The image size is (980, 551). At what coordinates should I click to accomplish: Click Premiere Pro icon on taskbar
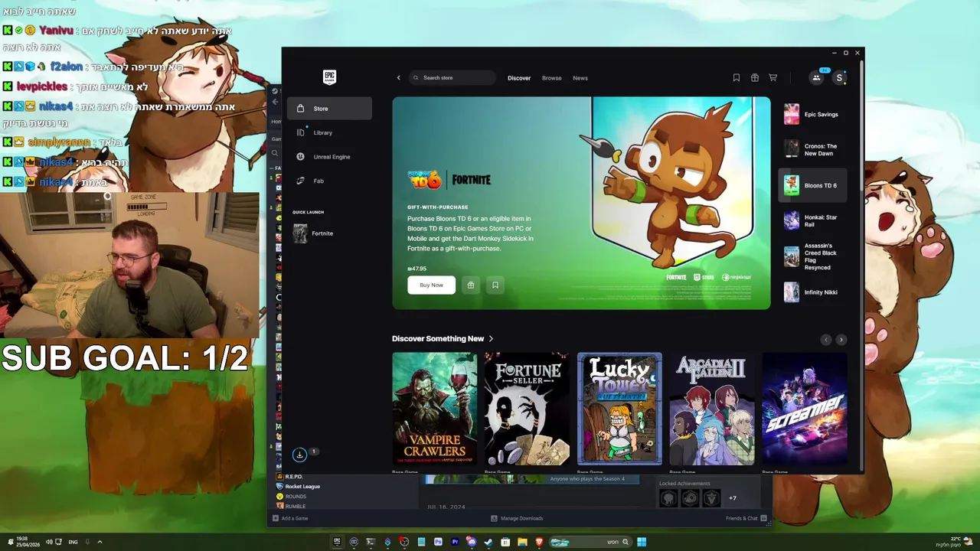455,542
